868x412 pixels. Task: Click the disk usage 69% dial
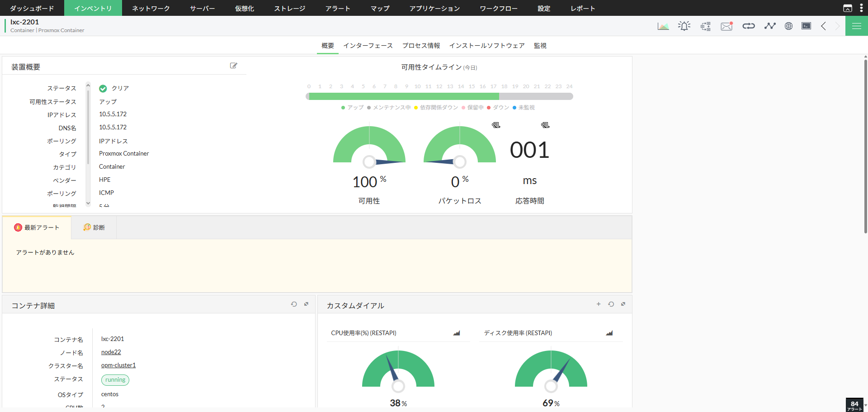coord(551,370)
